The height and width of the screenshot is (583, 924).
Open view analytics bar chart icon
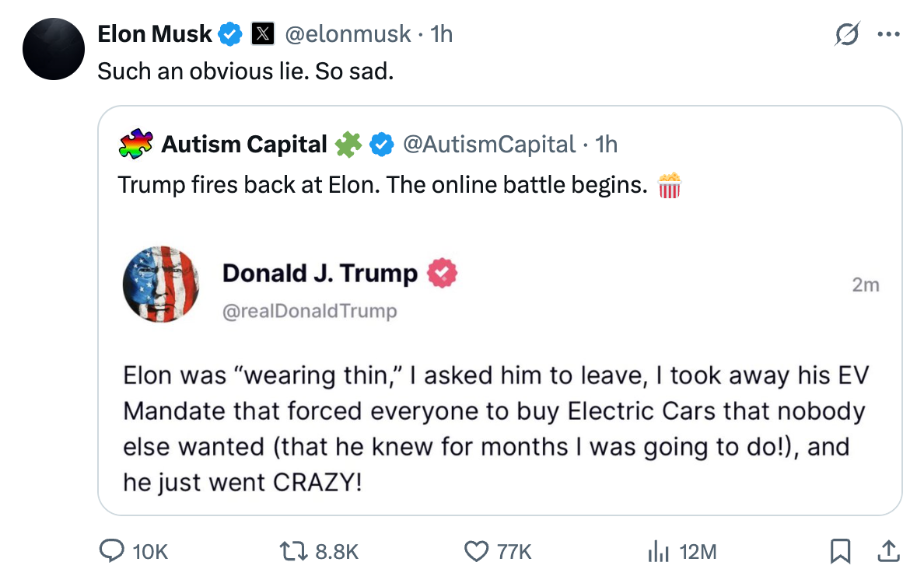(x=658, y=551)
